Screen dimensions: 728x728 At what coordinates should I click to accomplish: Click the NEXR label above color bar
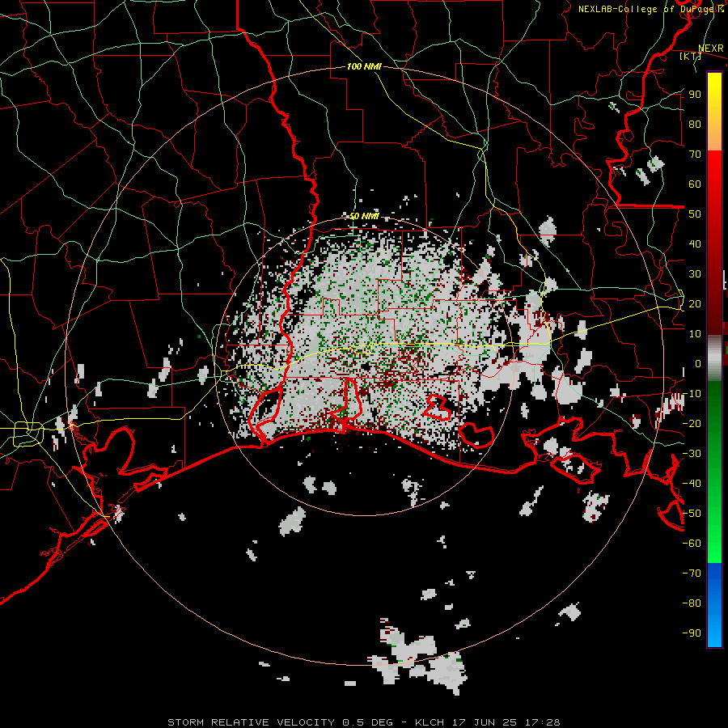click(x=710, y=49)
